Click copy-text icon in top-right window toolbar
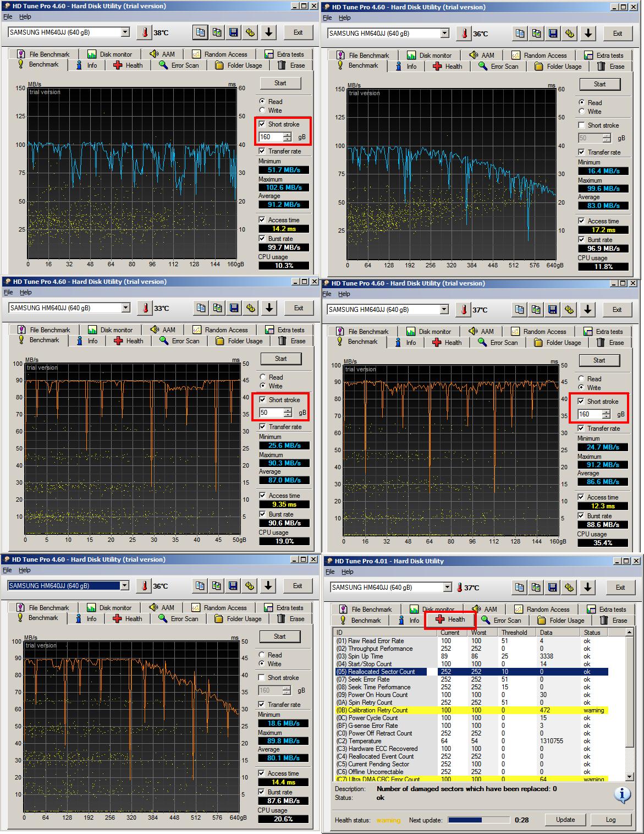This screenshot has height=834, width=644. point(520,34)
